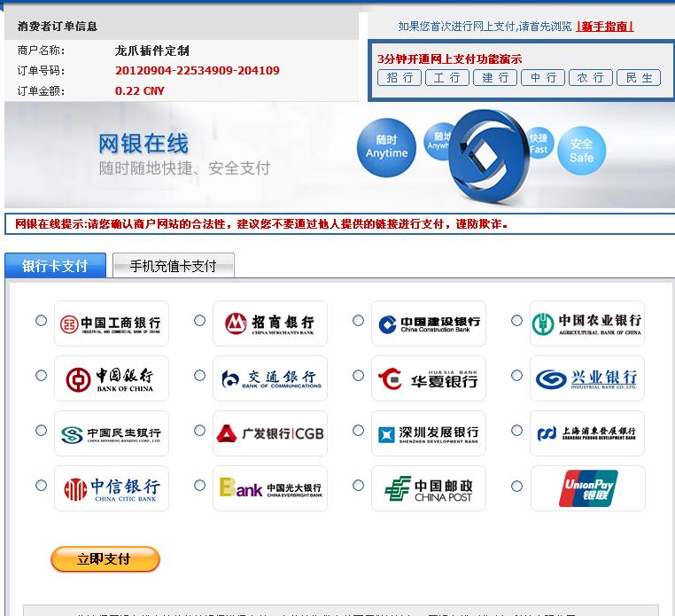The width and height of the screenshot is (675, 616).
Task: Open the 新手指南 beginner guide link
Action: (x=605, y=27)
